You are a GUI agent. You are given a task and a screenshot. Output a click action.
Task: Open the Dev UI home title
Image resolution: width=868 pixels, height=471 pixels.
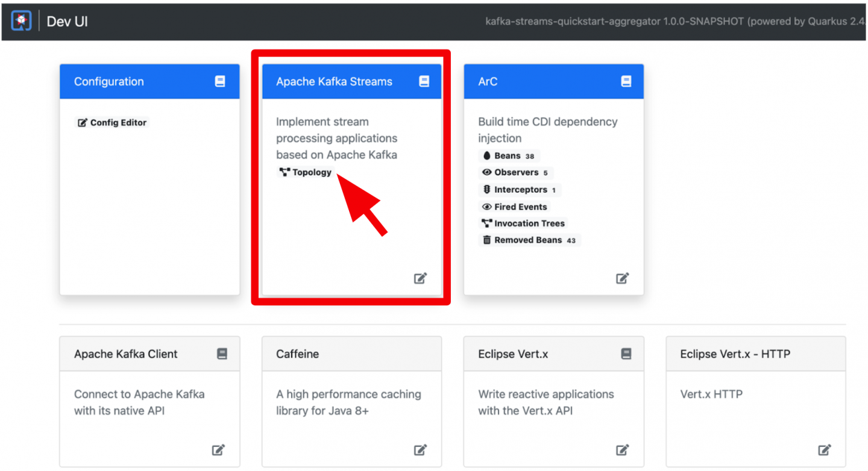pyautogui.click(x=68, y=22)
